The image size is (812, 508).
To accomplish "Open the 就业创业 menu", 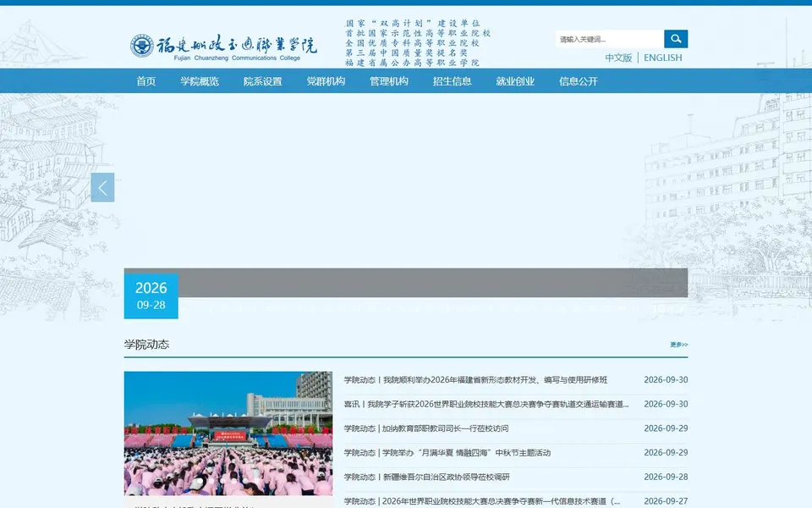I will tap(515, 81).
